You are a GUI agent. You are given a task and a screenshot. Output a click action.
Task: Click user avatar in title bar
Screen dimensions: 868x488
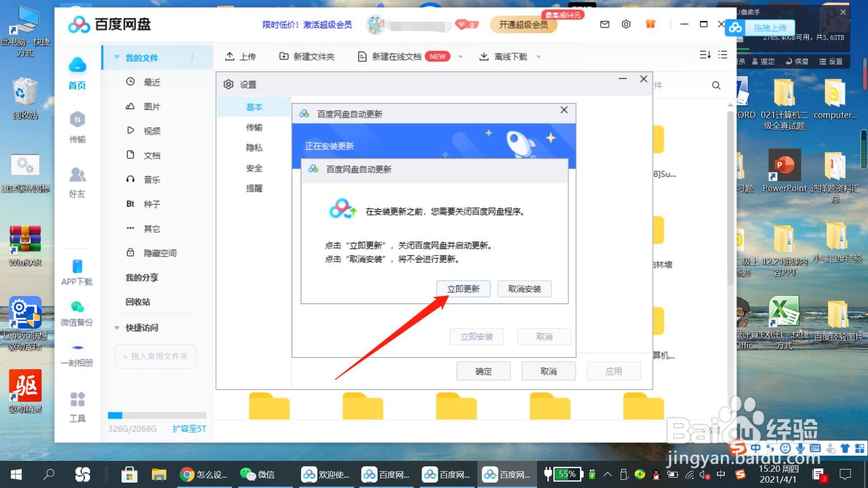point(376,24)
